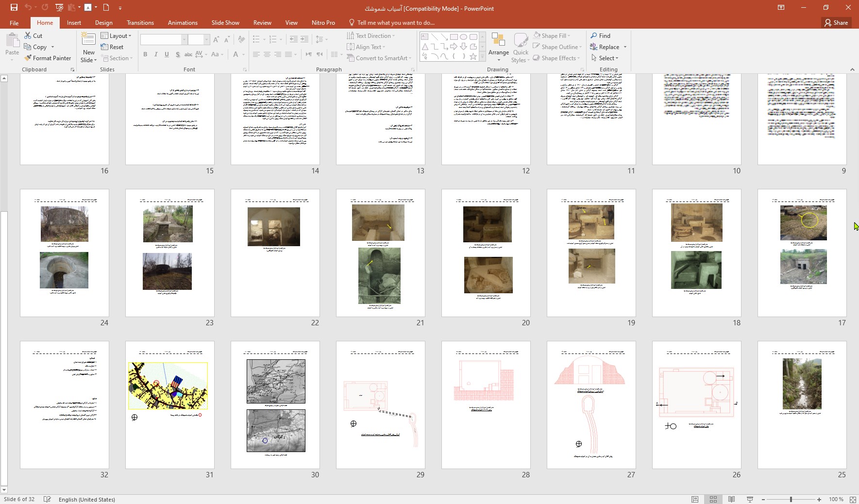Click the Share button

[x=836, y=23]
